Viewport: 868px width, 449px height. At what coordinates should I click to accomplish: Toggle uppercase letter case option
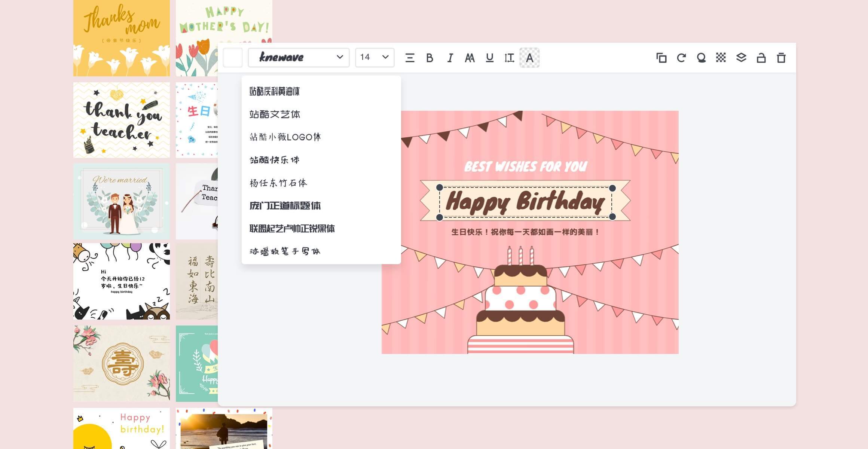pos(470,58)
